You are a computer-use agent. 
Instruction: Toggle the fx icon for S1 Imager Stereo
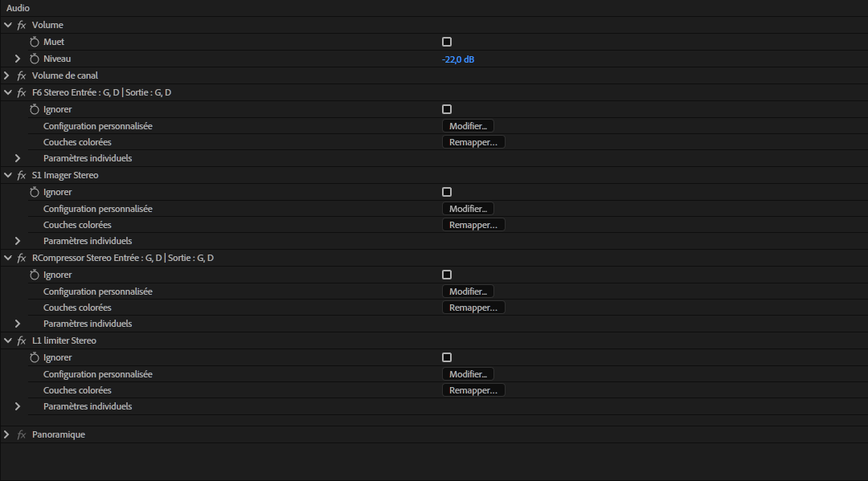[22, 175]
